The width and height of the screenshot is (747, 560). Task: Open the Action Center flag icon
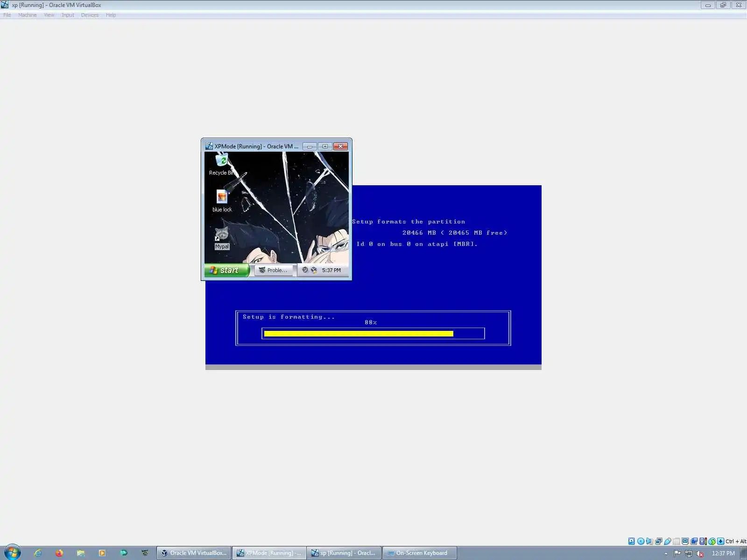coord(677,553)
